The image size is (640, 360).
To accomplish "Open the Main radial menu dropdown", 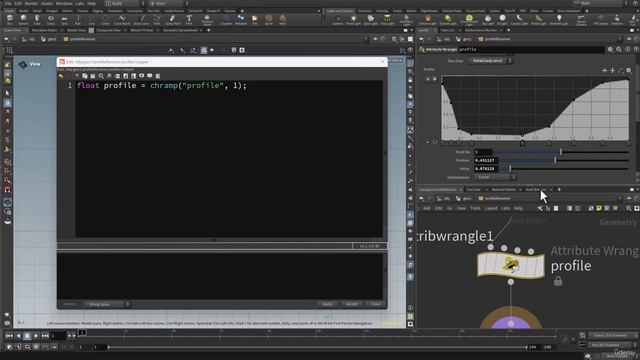I will (x=168, y=3).
